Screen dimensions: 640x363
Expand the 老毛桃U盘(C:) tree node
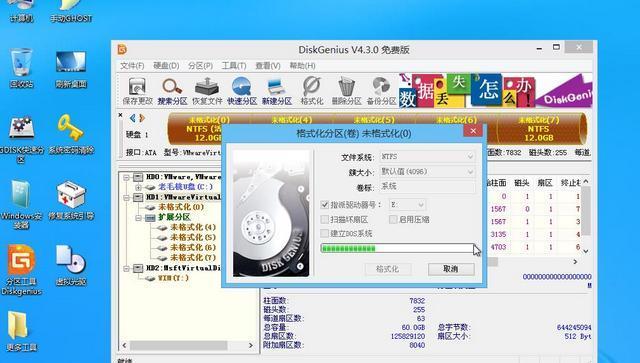138,187
